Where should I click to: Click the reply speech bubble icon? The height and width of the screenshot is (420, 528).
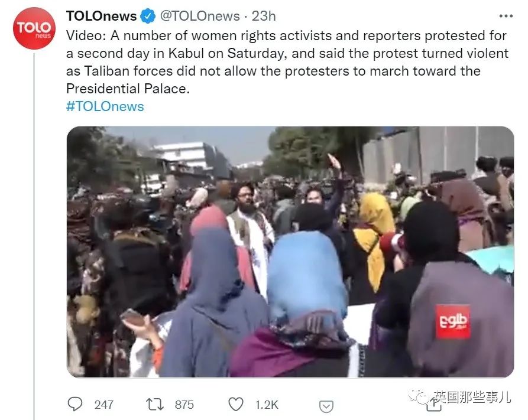click(x=74, y=404)
